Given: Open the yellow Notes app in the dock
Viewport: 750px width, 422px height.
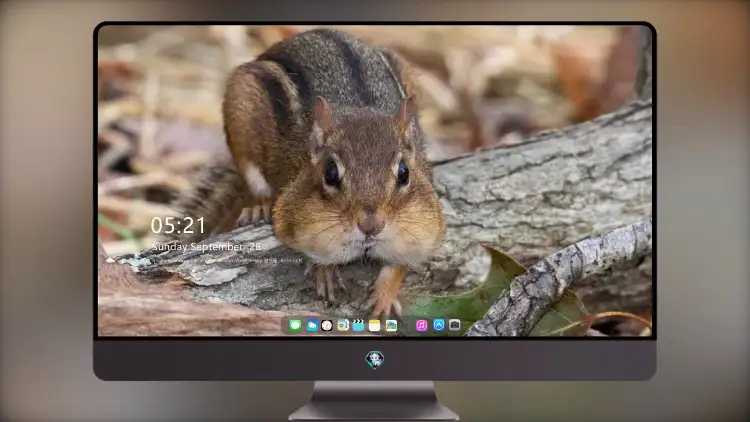Looking at the screenshot, I should click(375, 325).
